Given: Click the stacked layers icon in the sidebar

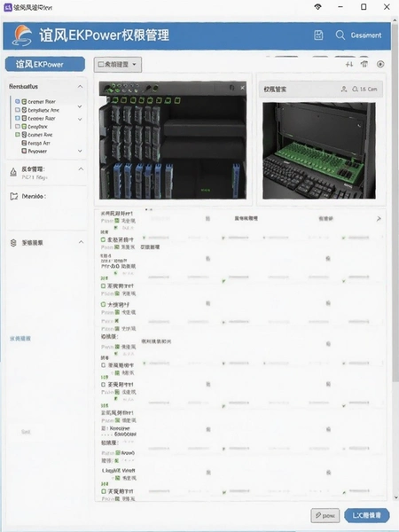Looking at the screenshot, I should [13, 243].
